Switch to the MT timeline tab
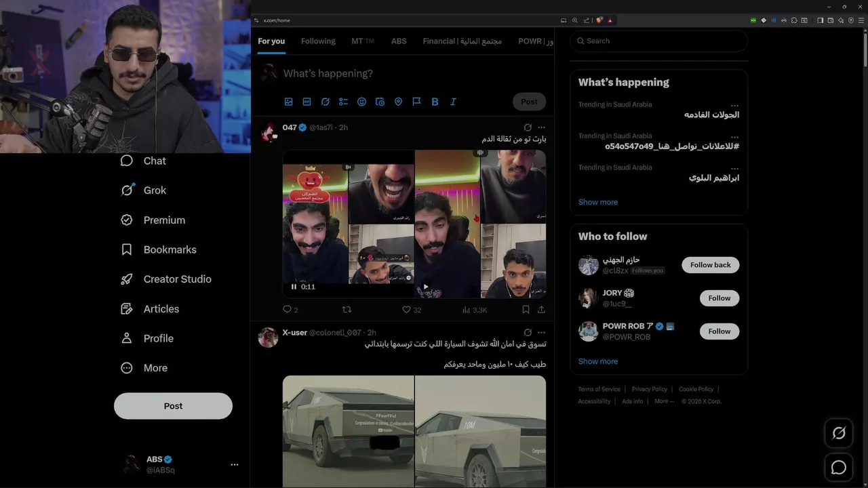Viewport: 868px width, 488px height. point(363,41)
